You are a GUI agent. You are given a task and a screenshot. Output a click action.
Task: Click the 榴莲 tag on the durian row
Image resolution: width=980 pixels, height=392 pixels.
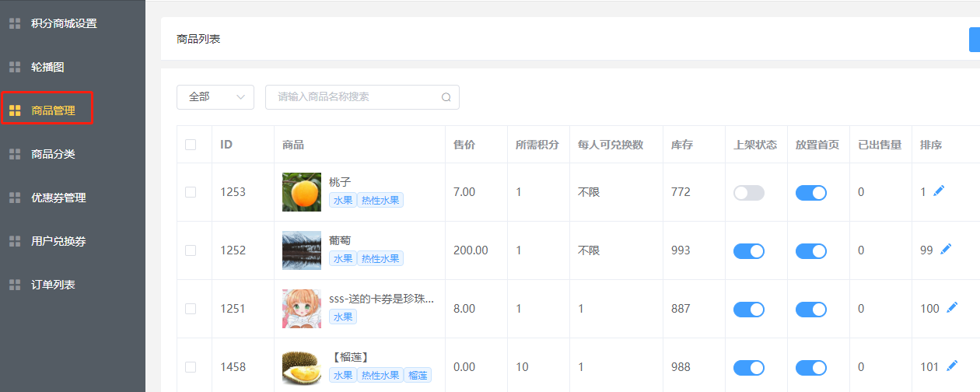click(418, 376)
